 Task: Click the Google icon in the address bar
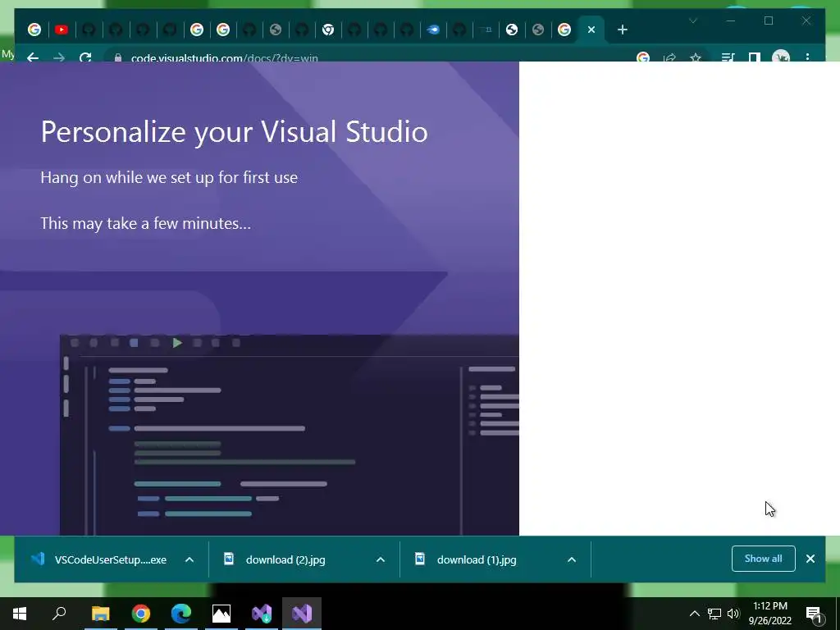643,57
